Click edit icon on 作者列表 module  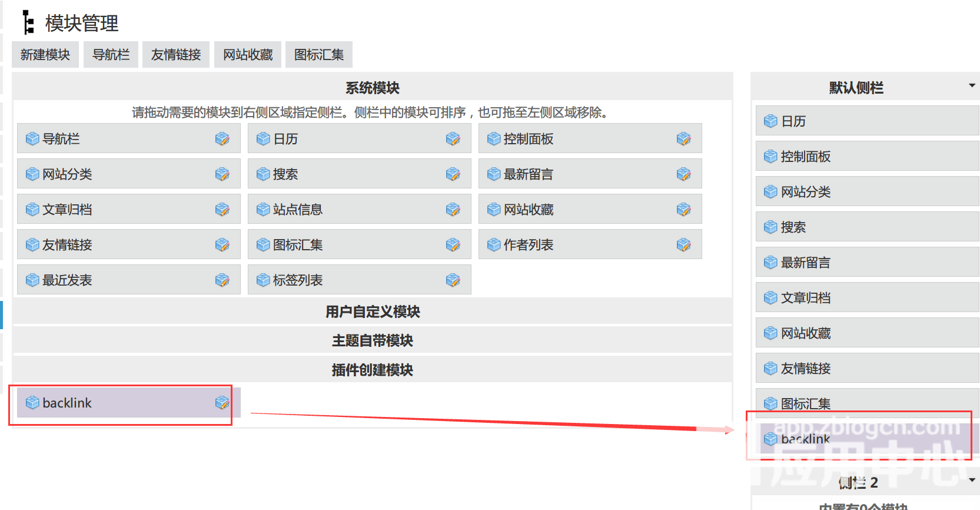683,245
